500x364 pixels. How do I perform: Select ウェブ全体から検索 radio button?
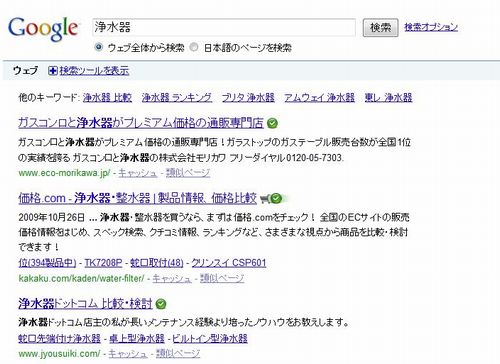point(99,47)
